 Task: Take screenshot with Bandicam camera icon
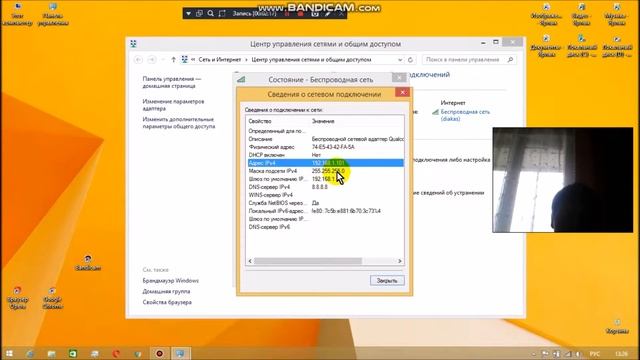coord(315,13)
